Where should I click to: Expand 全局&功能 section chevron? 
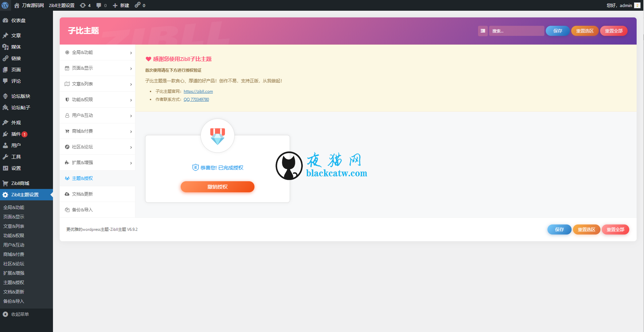131,53
